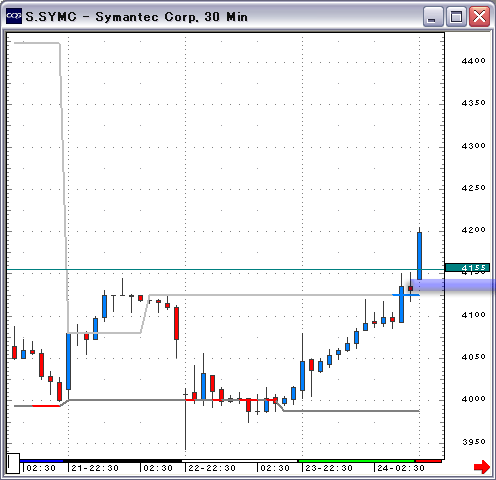Click the 4400 price scale label
The width and height of the screenshot is (496, 480).
click(x=473, y=61)
